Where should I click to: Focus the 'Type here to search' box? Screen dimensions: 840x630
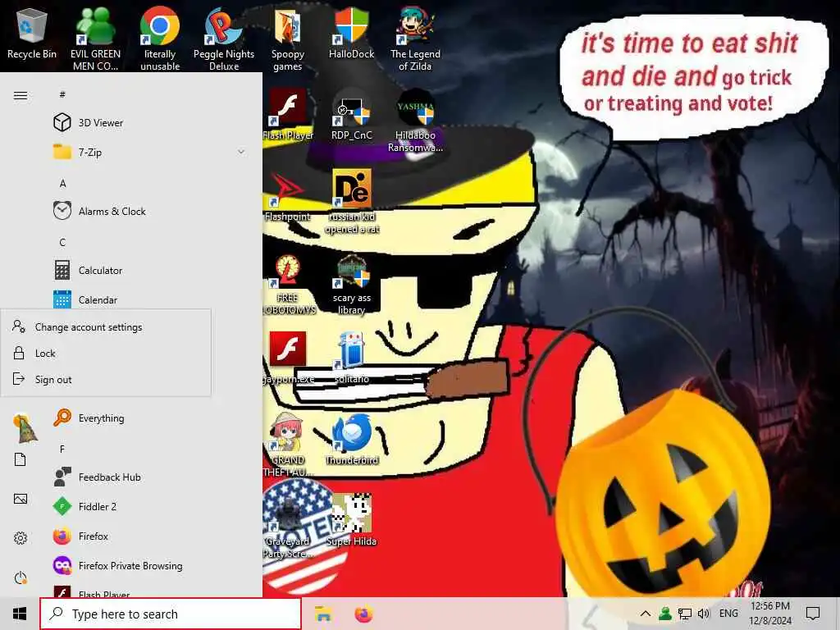click(171, 614)
